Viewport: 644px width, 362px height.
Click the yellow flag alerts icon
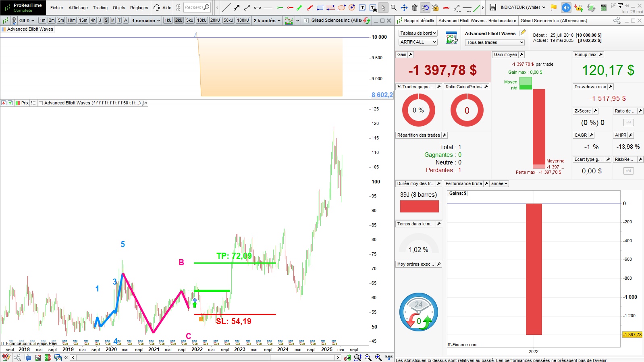pyautogui.click(x=554, y=7)
